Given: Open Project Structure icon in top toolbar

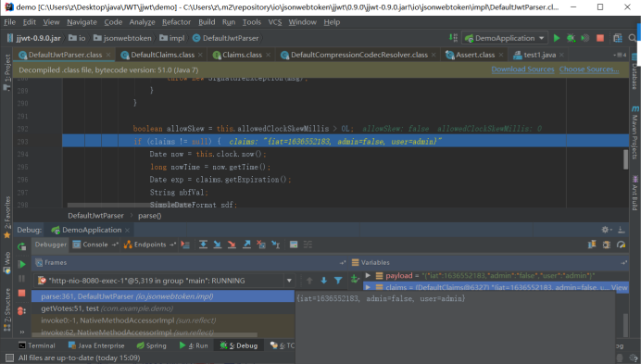Looking at the screenshot, I should click(x=618, y=38).
